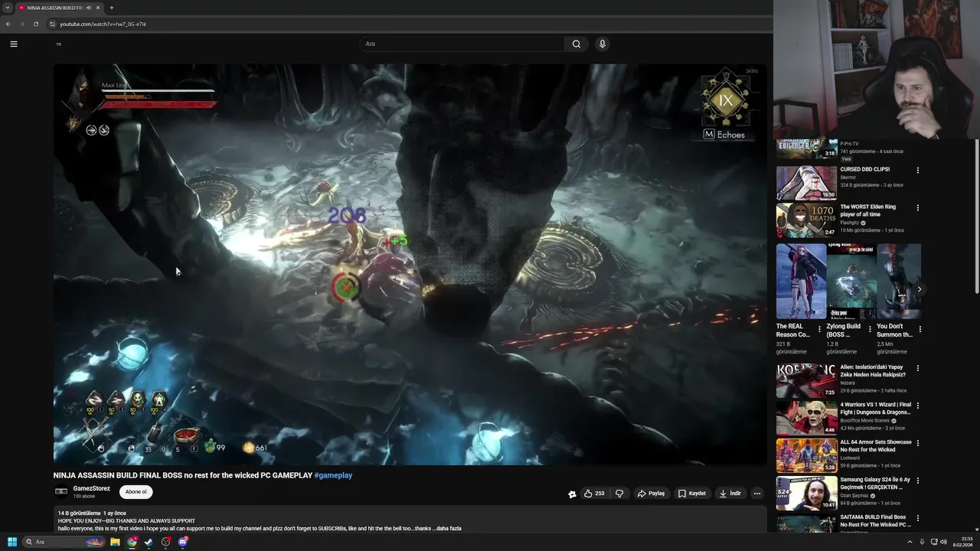Click the sparkle icon beside the like button
The image size is (980, 551).
(x=572, y=494)
